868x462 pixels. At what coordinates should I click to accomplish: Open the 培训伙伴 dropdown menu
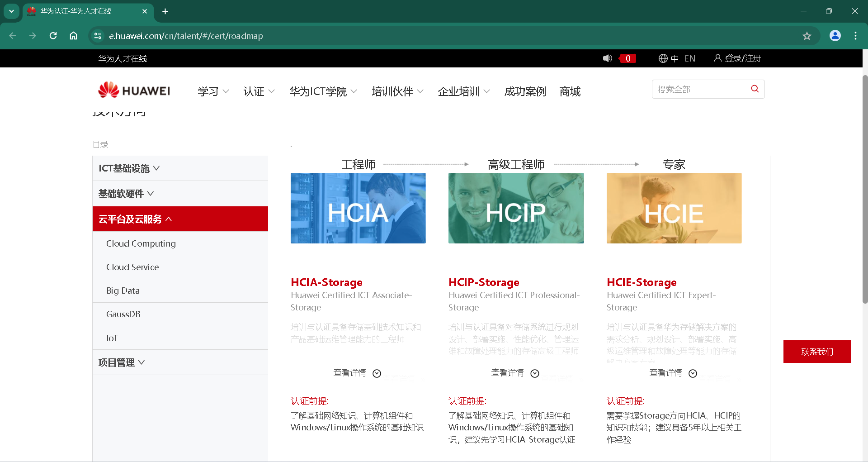coord(397,91)
